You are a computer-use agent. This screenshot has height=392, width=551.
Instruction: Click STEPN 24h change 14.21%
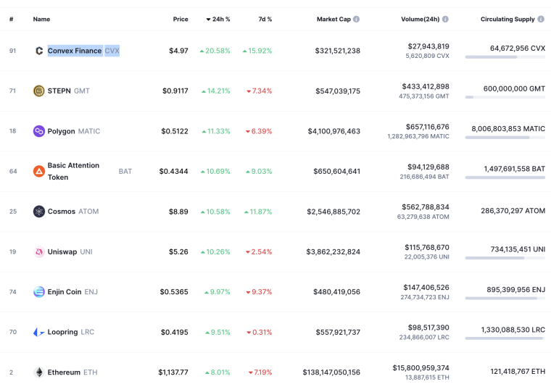[216, 91]
